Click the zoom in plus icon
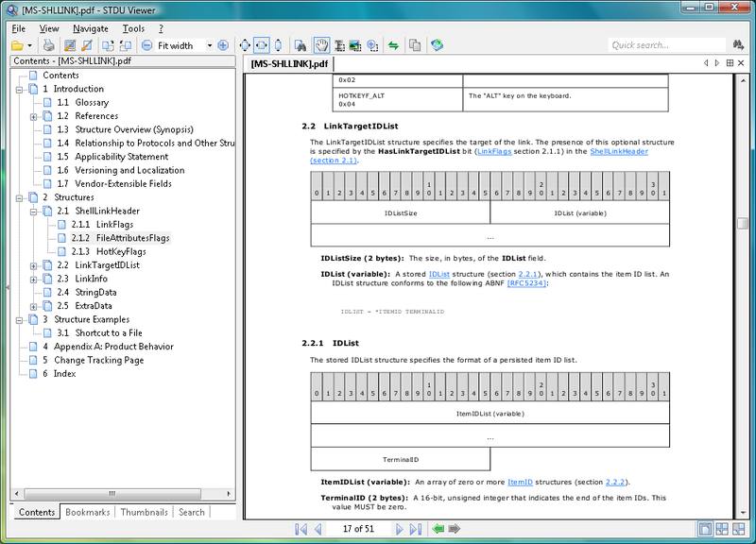Image resolution: width=756 pixels, height=544 pixels. pyautogui.click(x=223, y=45)
